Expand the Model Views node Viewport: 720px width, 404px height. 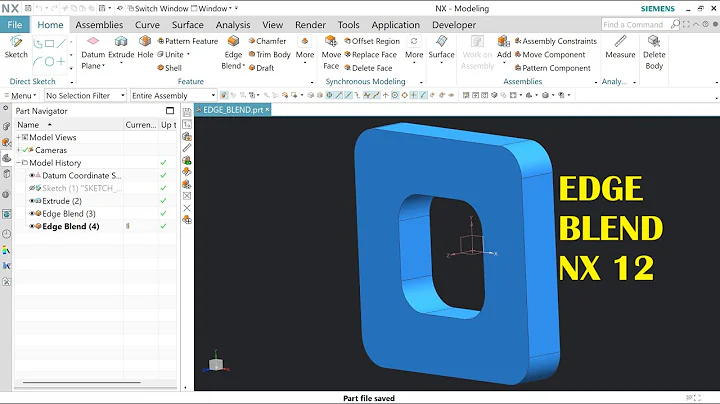tap(18, 137)
